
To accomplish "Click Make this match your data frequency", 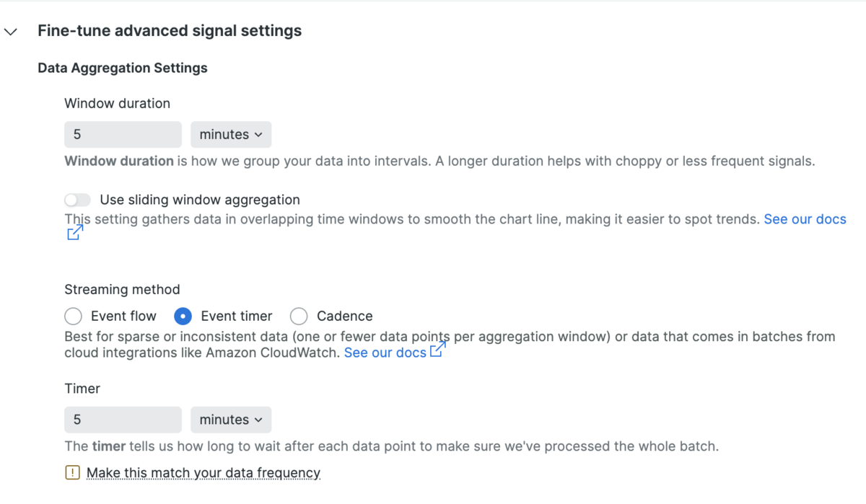I will (x=204, y=473).
